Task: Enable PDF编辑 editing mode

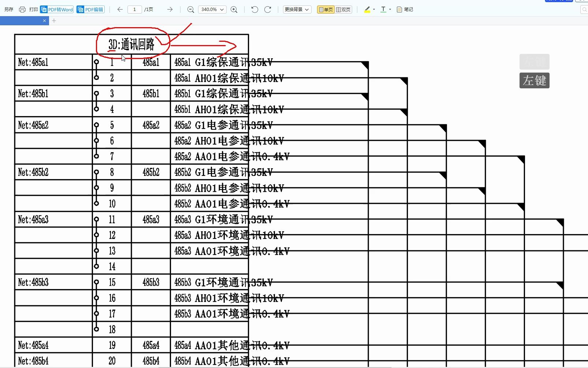Action: point(90,9)
